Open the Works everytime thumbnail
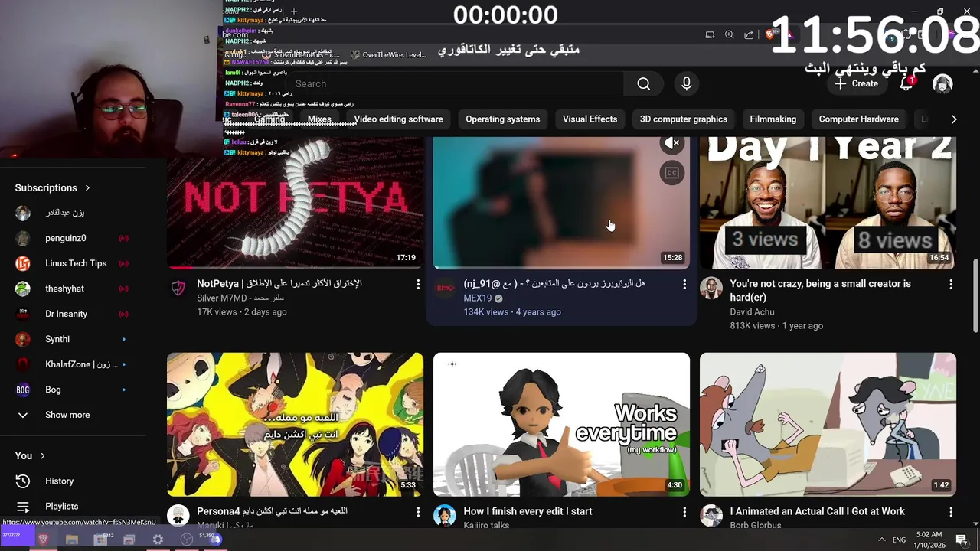The height and width of the screenshot is (551, 980). (x=561, y=425)
